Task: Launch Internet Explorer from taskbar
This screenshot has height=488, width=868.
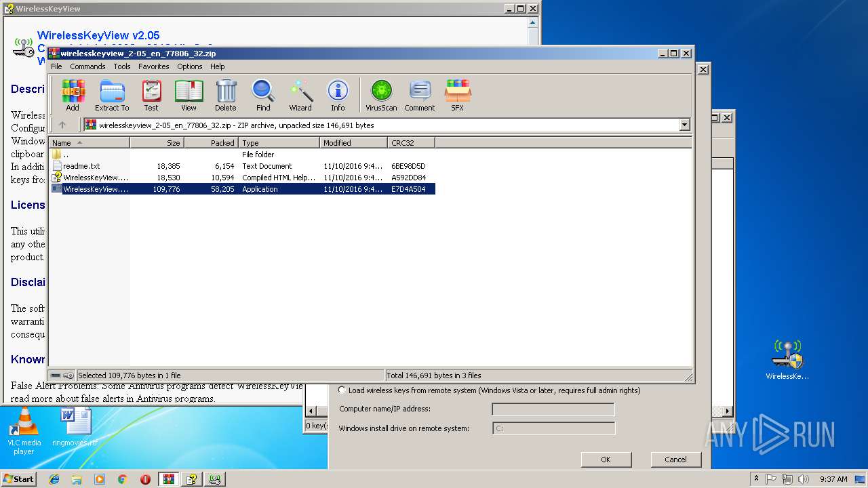Action: point(54,479)
